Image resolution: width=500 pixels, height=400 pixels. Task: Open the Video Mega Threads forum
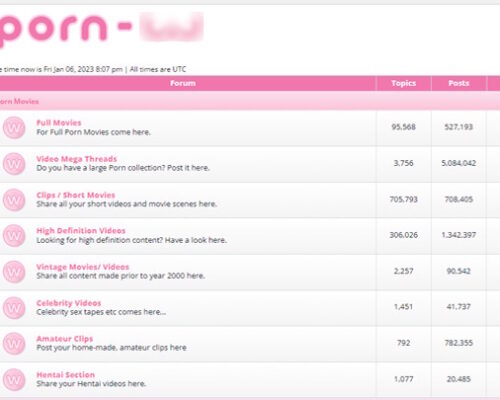click(x=77, y=159)
